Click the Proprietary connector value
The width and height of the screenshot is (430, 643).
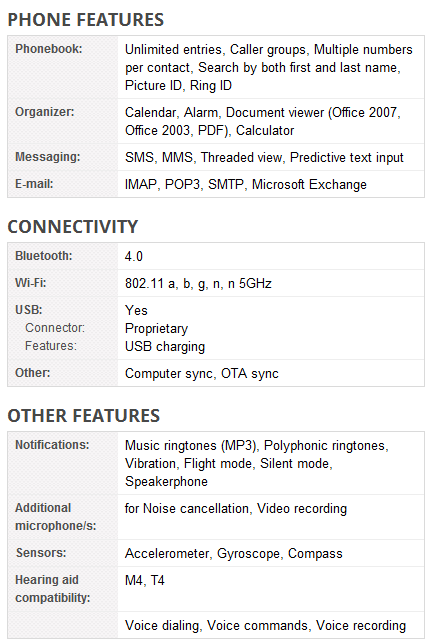pyautogui.click(x=157, y=328)
